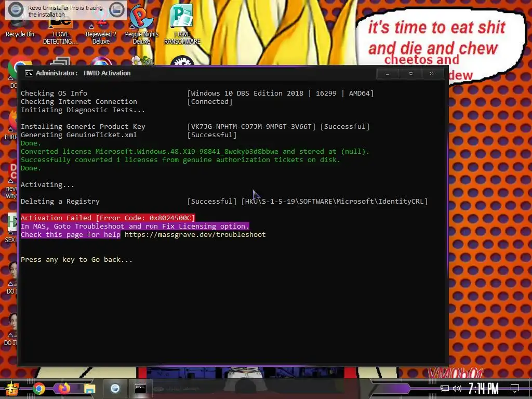
Task: Launch Google Chrome from the taskbar
Action: pos(39,389)
